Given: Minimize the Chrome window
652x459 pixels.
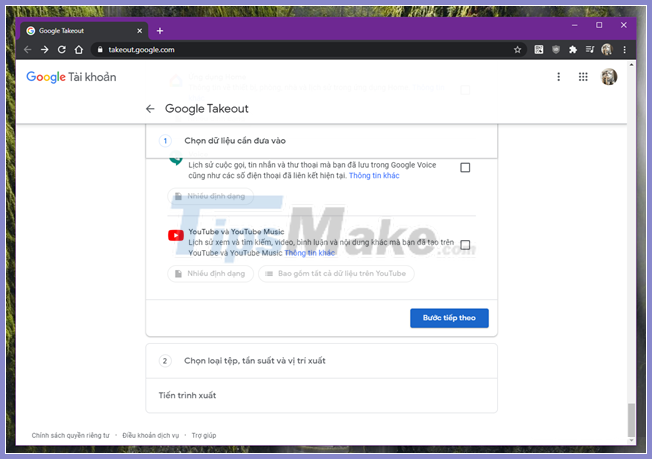Looking at the screenshot, I should point(575,25).
